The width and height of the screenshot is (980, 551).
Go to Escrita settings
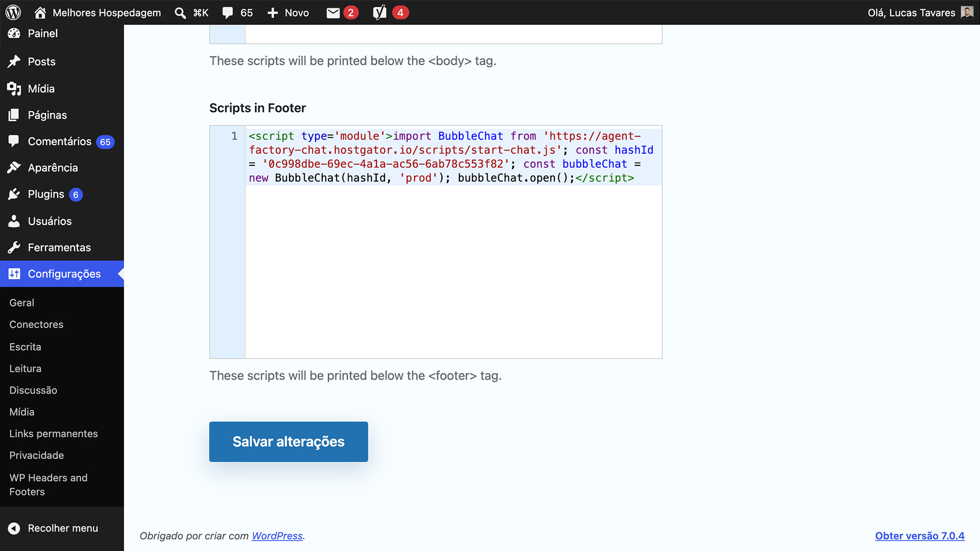pyautogui.click(x=25, y=347)
